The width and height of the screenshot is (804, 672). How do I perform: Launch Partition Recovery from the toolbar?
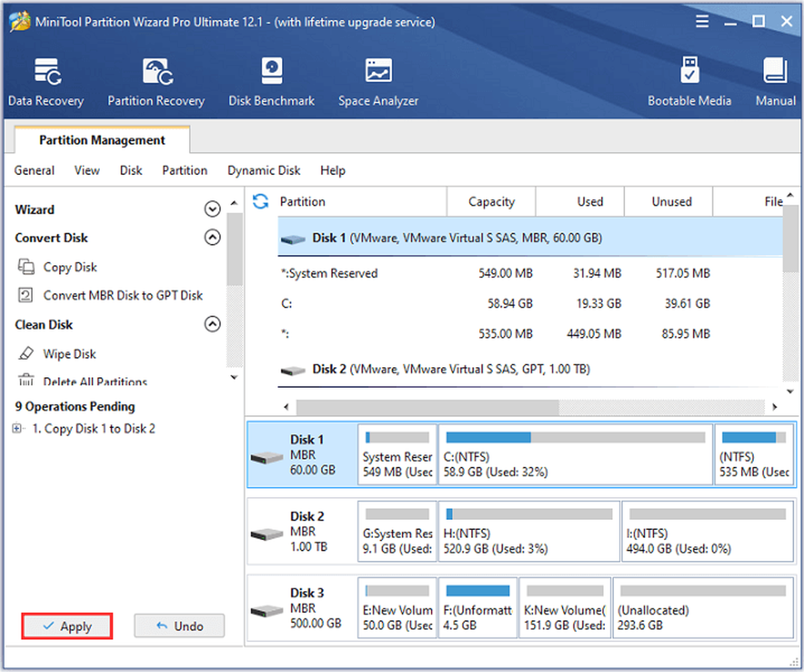(x=156, y=82)
